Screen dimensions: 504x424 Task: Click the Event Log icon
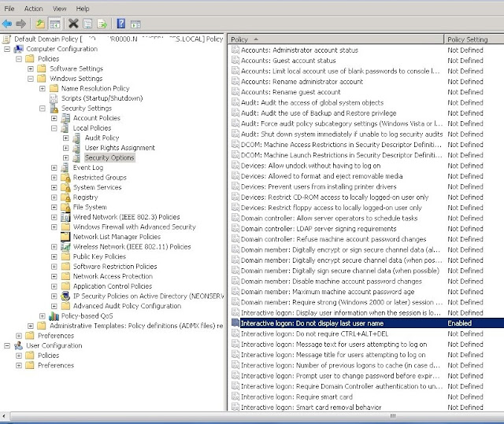click(65, 168)
